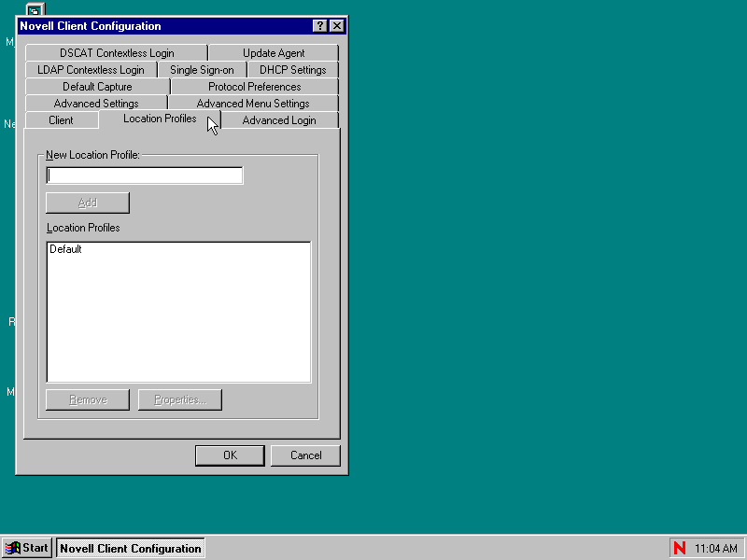
Task: Focus the New Location Profile text field
Action: (145, 175)
